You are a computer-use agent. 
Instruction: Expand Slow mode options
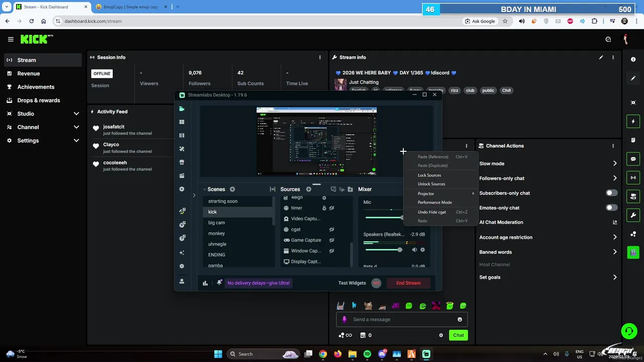615,163
